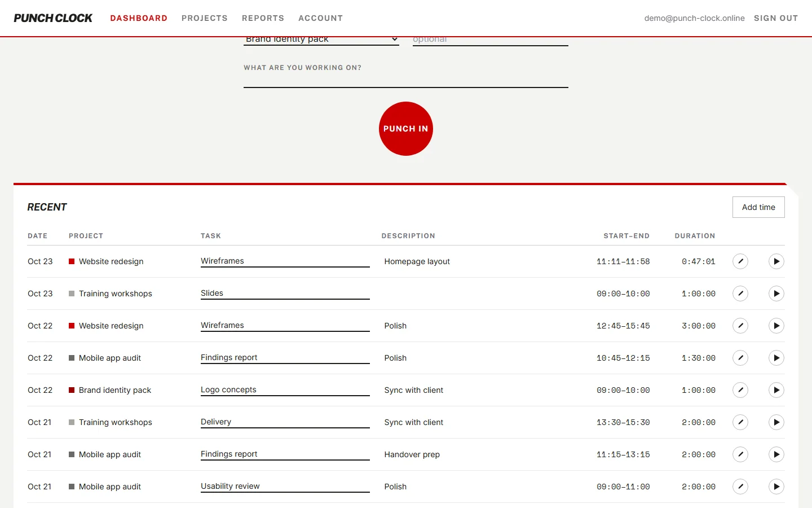Click the 'Homepage layout' description

click(x=417, y=261)
